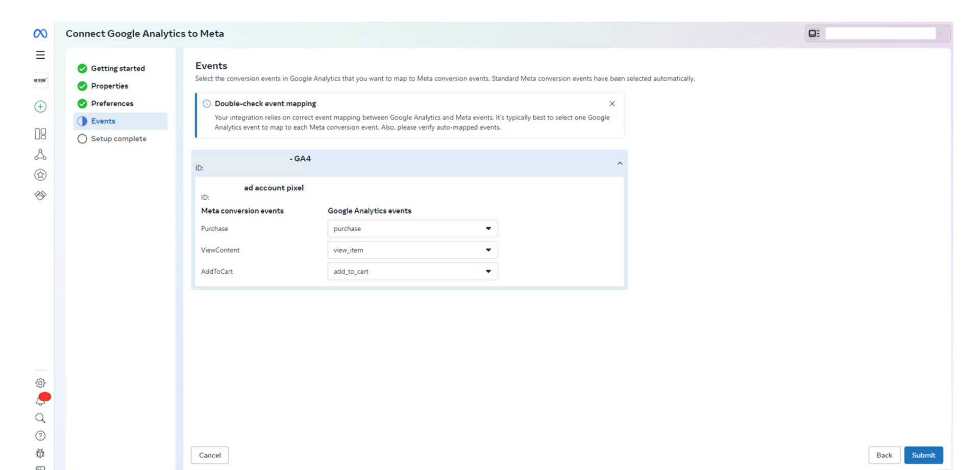Click the ad account pixel title
This screenshot has height=470, width=980.
coord(274,188)
